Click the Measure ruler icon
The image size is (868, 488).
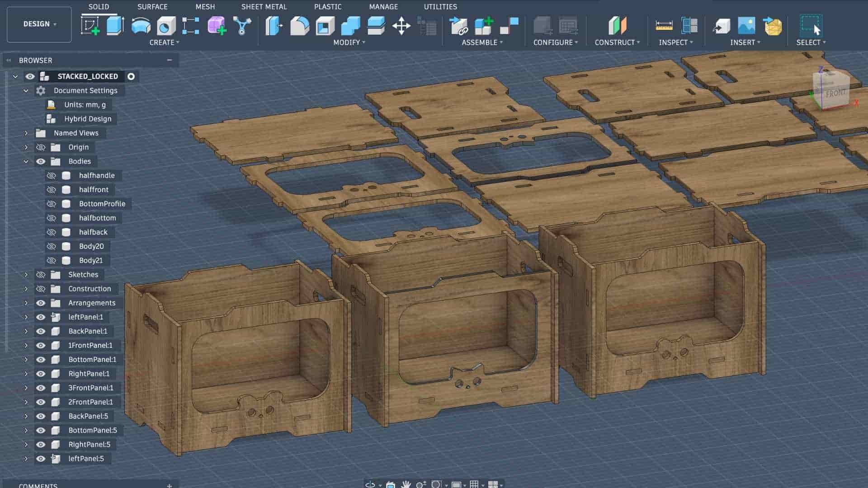point(664,25)
